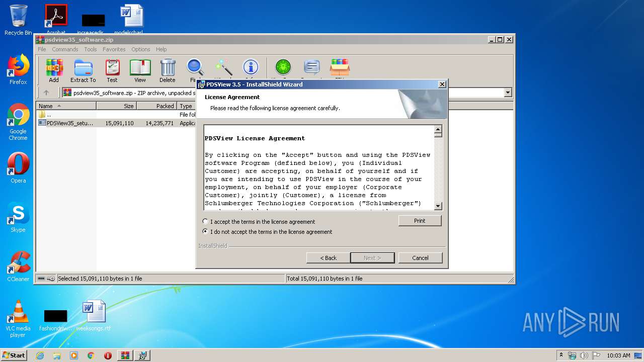Click the Find magnifier icon in WinRAR
Image resolution: width=644 pixels, height=362 pixels.
point(195,68)
